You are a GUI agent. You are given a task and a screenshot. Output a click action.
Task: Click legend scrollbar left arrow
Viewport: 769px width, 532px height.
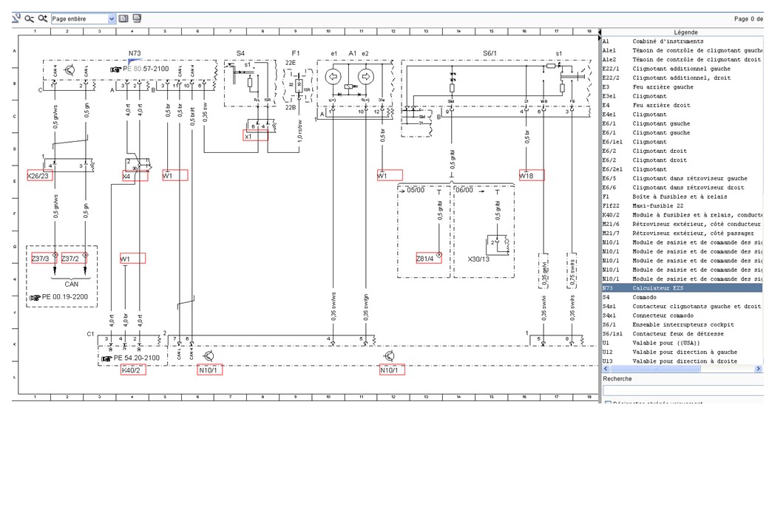point(606,369)
